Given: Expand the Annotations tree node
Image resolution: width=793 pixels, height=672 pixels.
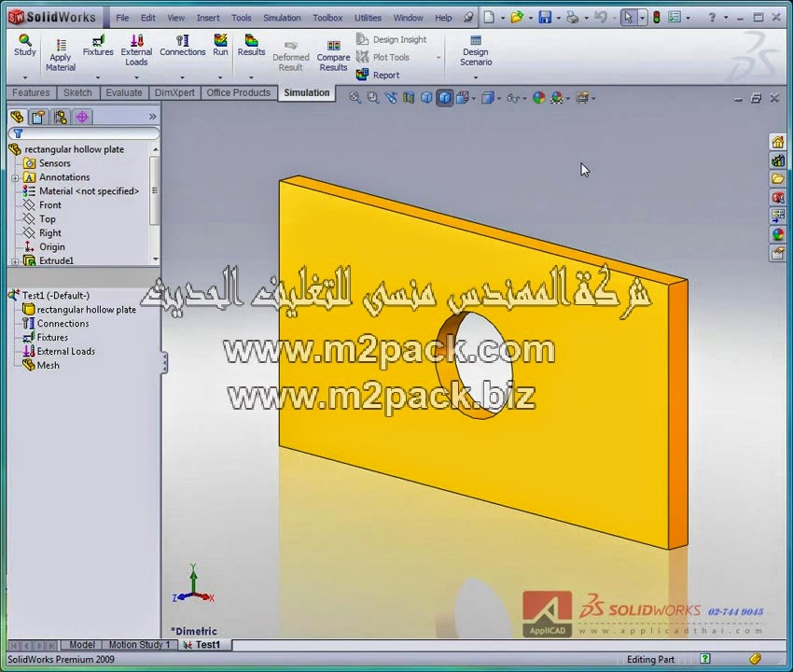Looking at the screenshot, I should tap(15, 178).
